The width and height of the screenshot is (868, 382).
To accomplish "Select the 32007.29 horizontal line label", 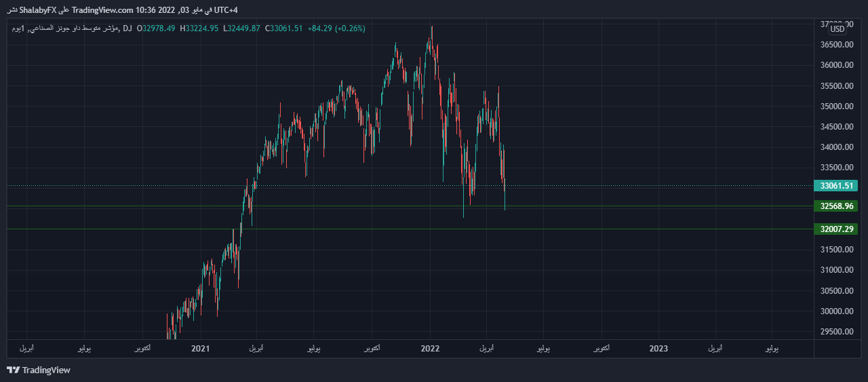I will 836,229.
